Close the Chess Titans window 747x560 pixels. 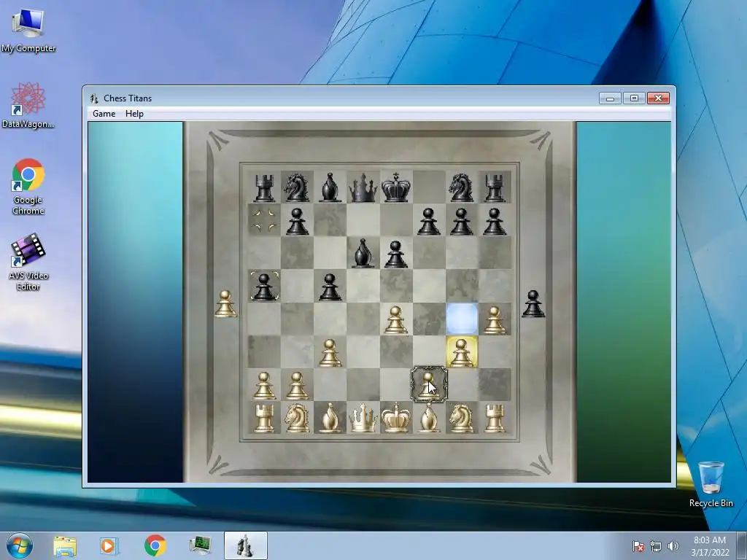pyautogui.click(x=659, y=98)
